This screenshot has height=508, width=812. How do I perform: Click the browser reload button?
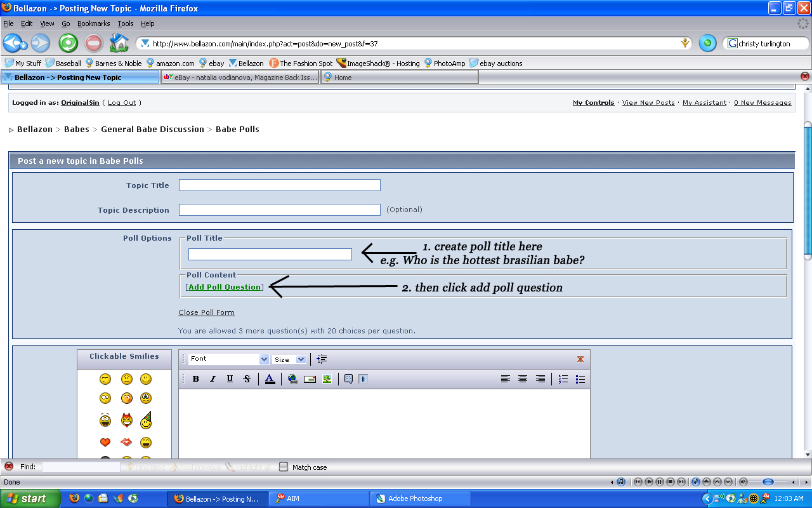click(69, 43)
